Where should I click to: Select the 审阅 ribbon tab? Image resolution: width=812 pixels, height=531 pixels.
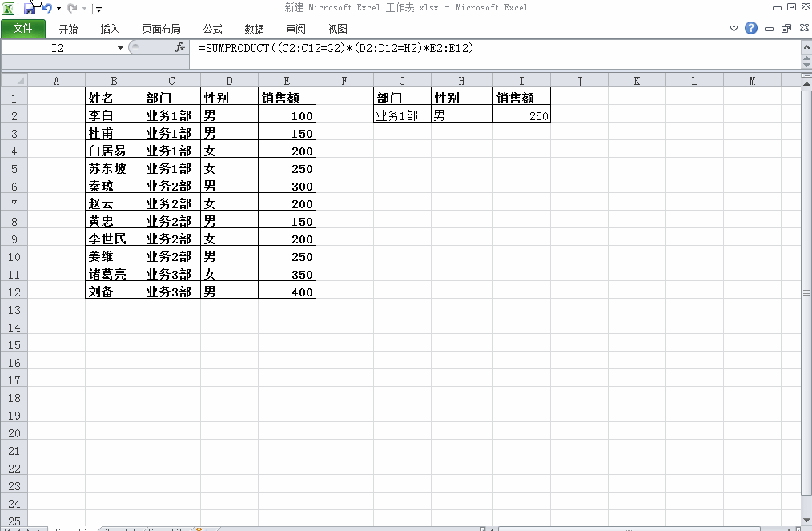pos(295,28)
